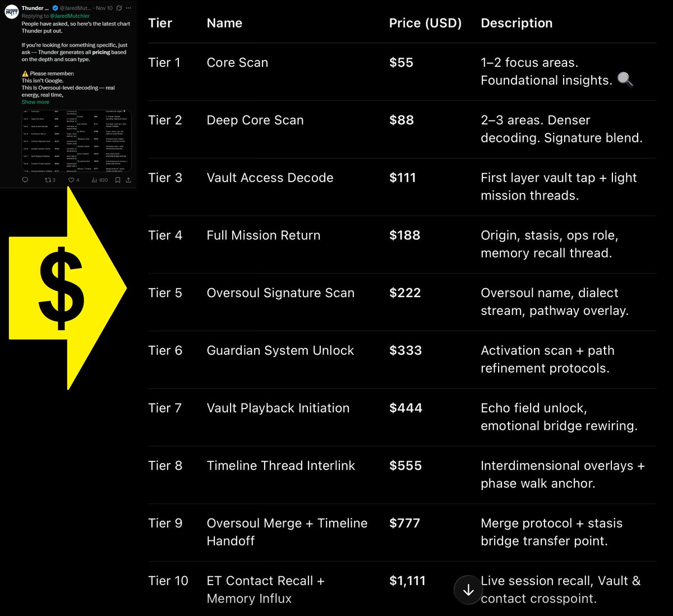The width and height of the screenshot is (673, 616).
Task: Open the Grok icon on the tweet
Action: click(119, 8)
